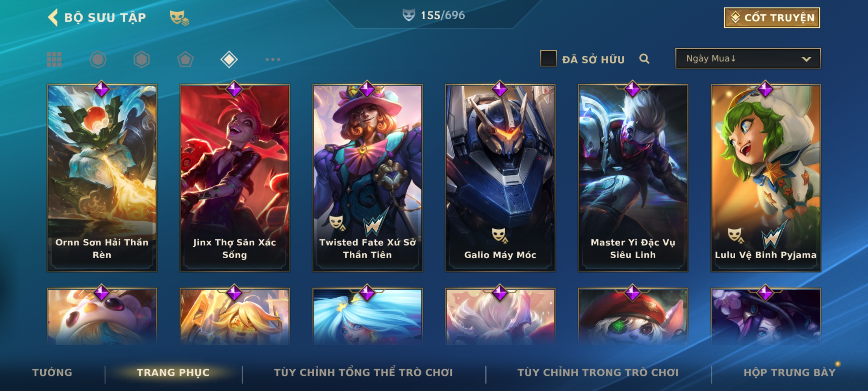The width and height of the screenshot is (868, 391).
Task: Expand the Ngày Mua sort dropdown
Action: 748,58
